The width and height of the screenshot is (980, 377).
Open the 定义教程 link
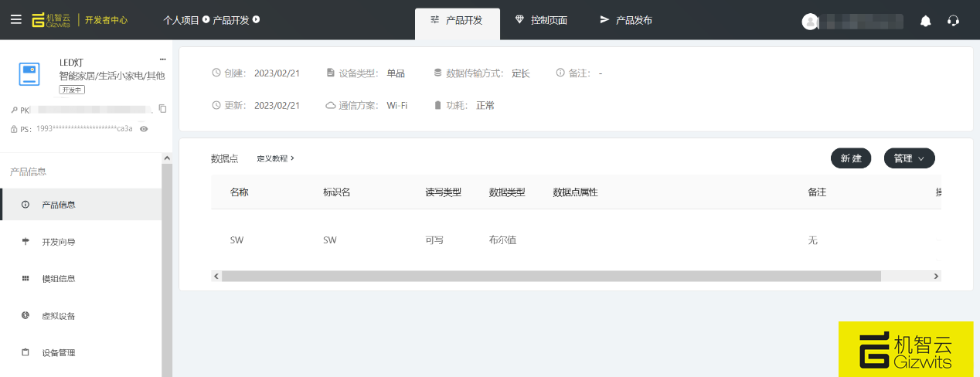(x=276, y=158)
